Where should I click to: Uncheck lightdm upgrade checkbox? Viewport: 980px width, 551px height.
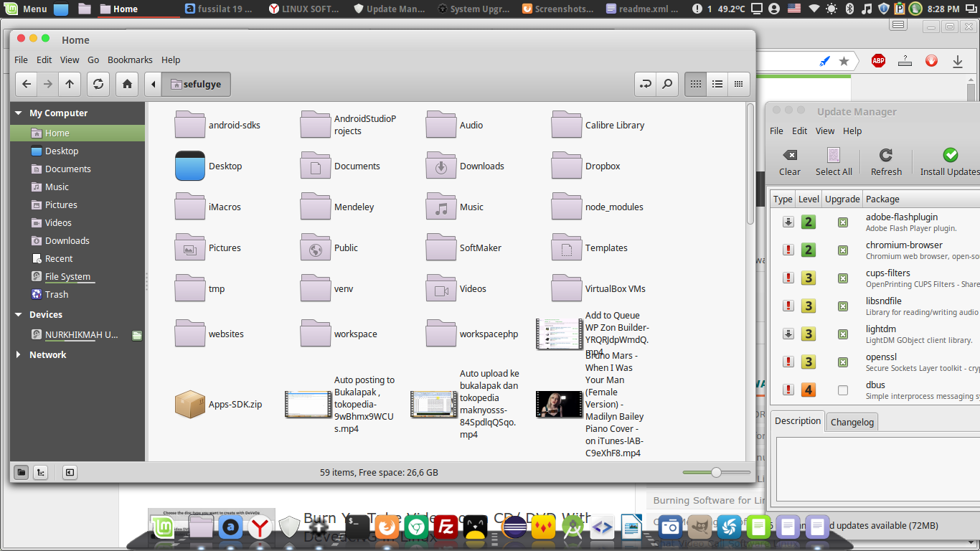(x=843, y=334)
